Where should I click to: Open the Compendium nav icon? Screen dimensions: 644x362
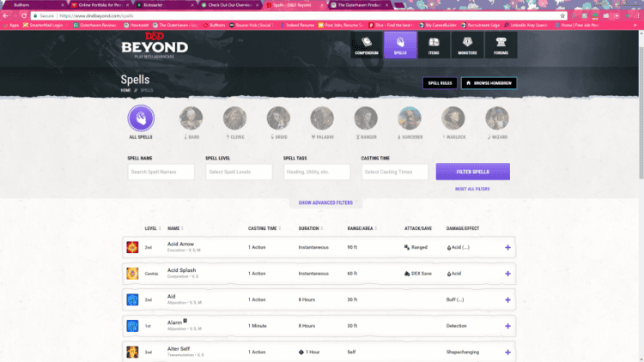(367, 45)
